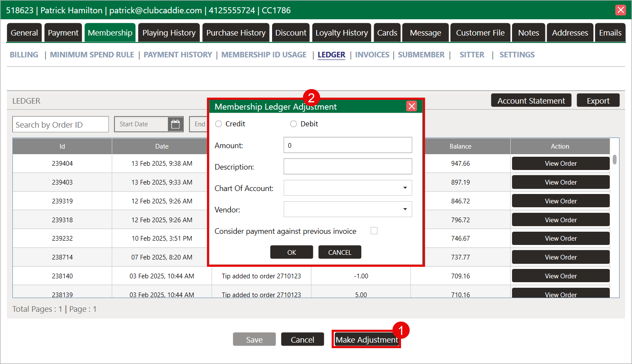
Task: Close the customer profile window
Action: [620, 10]
